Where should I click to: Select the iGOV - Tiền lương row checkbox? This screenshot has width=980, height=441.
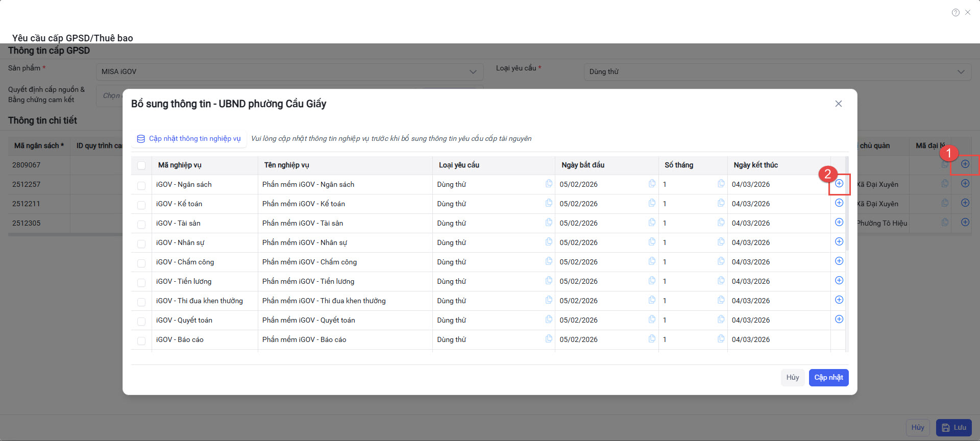click(141, 282)
